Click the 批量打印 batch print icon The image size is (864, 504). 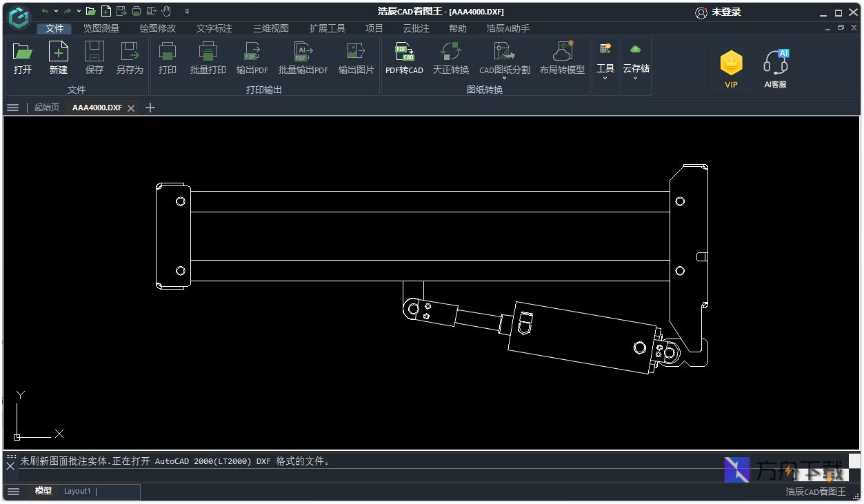click(x=208, y=58)
